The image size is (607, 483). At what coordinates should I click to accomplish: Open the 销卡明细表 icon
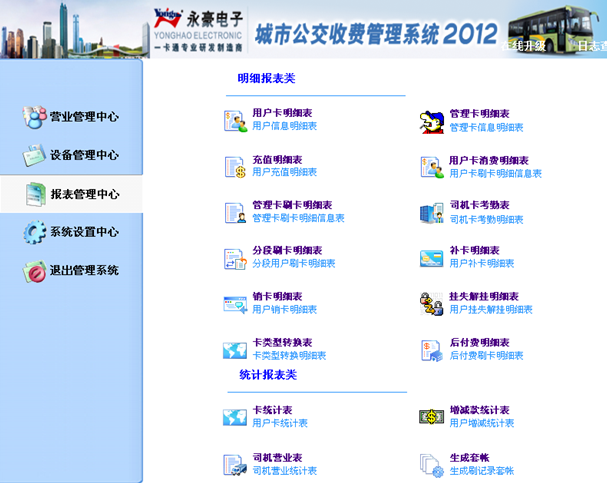click(x=234, y=304)
